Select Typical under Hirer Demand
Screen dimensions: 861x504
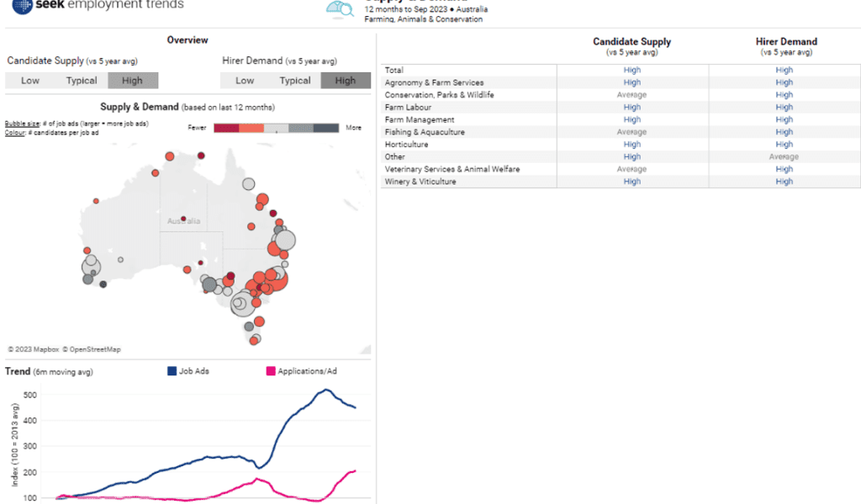click(295, 81)
